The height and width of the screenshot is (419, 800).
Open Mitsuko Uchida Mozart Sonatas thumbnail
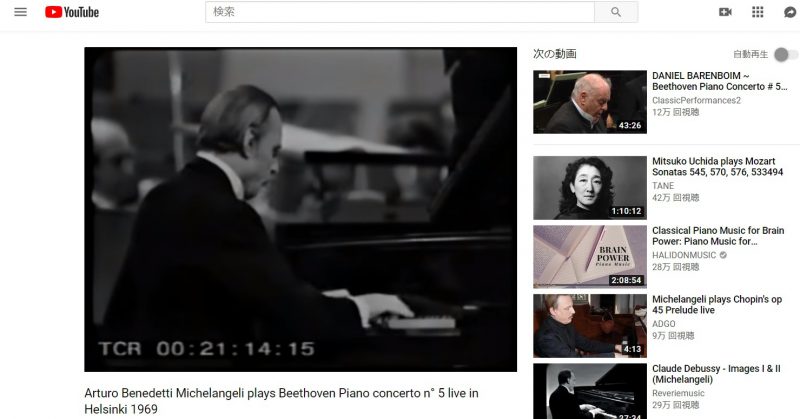(590, 188)
